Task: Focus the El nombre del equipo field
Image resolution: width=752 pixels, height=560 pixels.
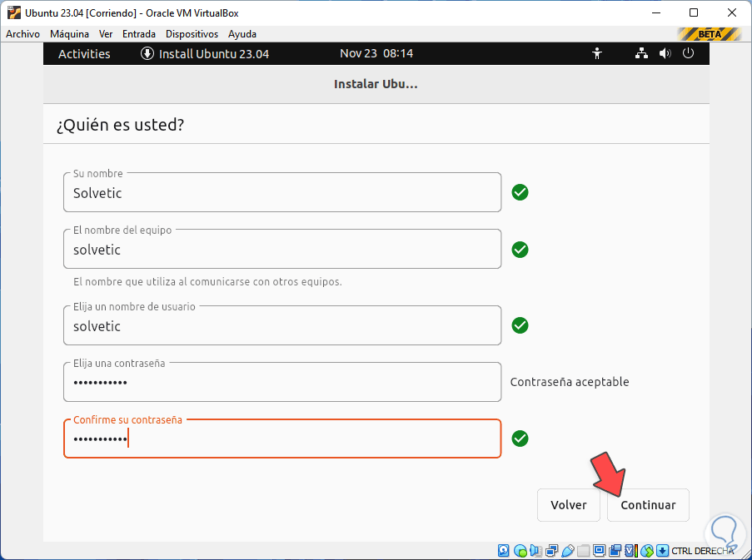Action: 282,249
